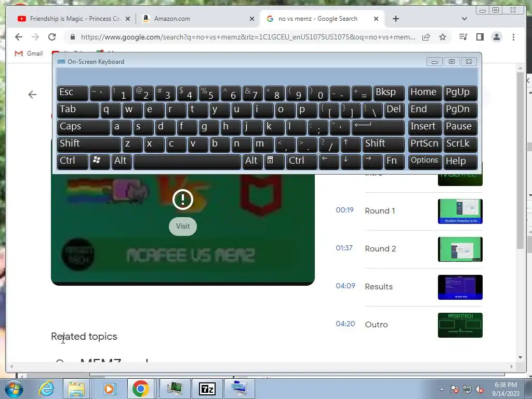The height and width of the screenshot is (399, 532).
Task: Click the address bar URL field
Action: pyautogui.click(x=248, y=37)
